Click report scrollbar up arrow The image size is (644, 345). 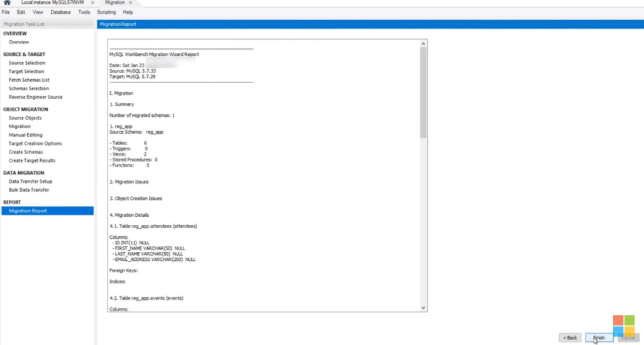(x=423, y=43)
